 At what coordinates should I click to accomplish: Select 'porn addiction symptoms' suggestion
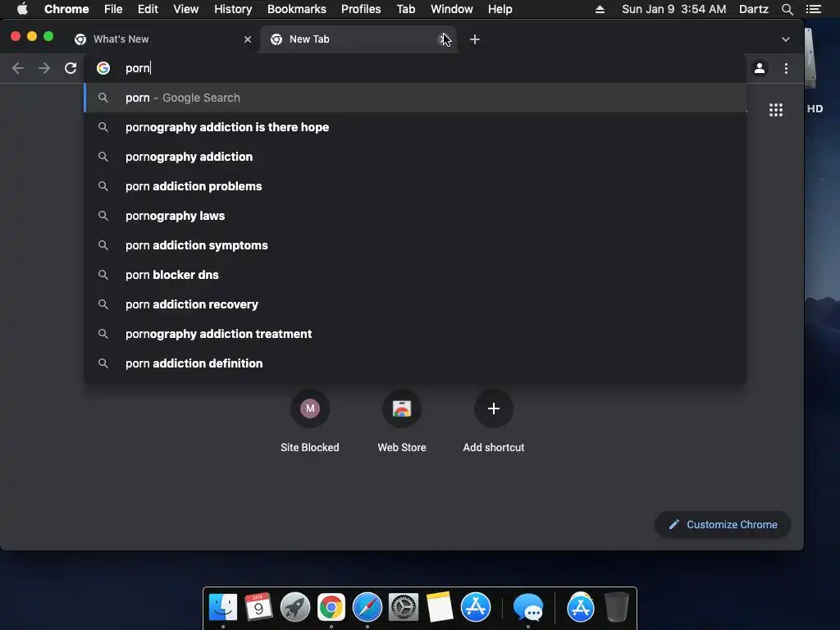415,244
